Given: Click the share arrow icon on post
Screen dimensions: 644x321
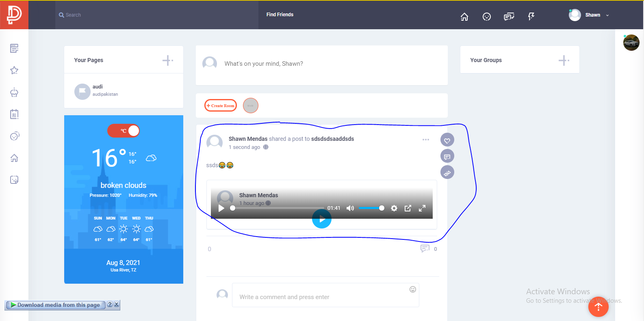Looking at the screenshot, I should [447, 173].
